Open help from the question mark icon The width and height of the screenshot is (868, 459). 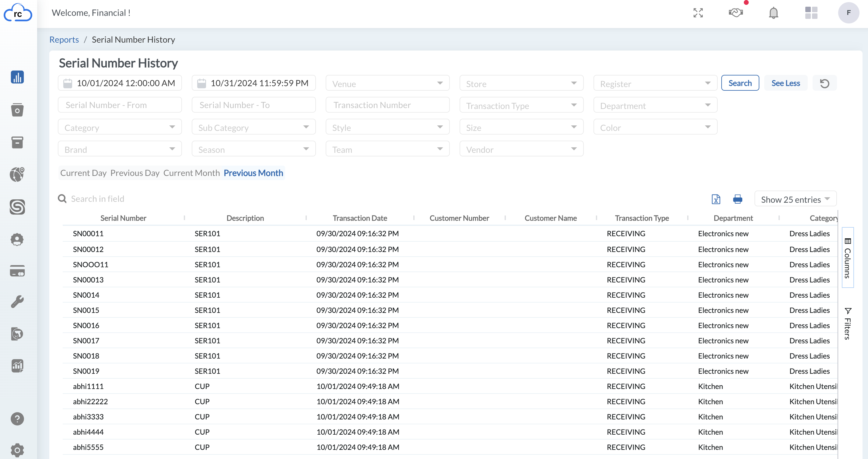17,419
